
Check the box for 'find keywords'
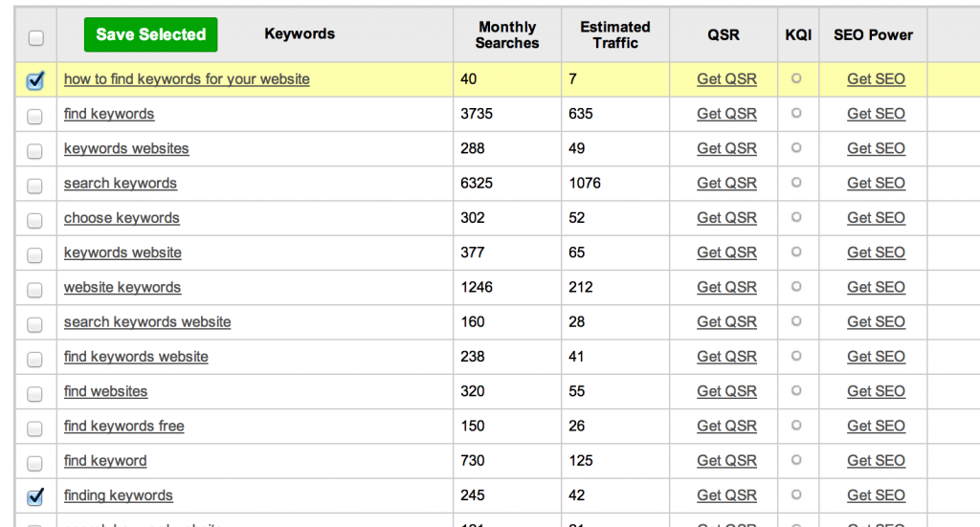point(35,117)
